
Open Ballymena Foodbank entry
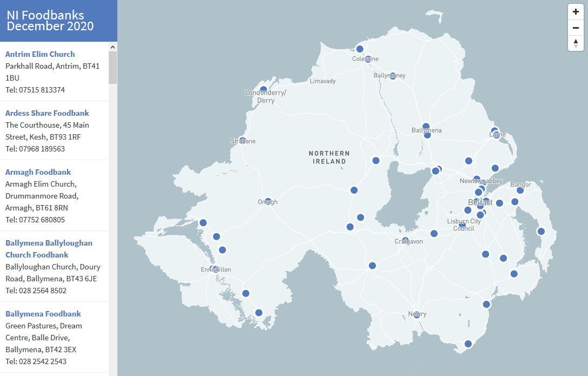coord(43,314)
